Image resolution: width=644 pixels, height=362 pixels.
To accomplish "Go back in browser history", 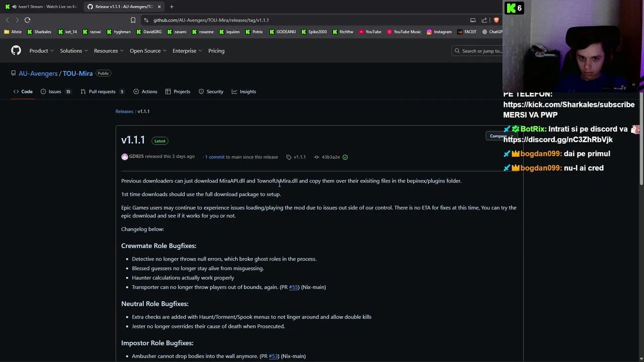I will click(x=7, y=20).
